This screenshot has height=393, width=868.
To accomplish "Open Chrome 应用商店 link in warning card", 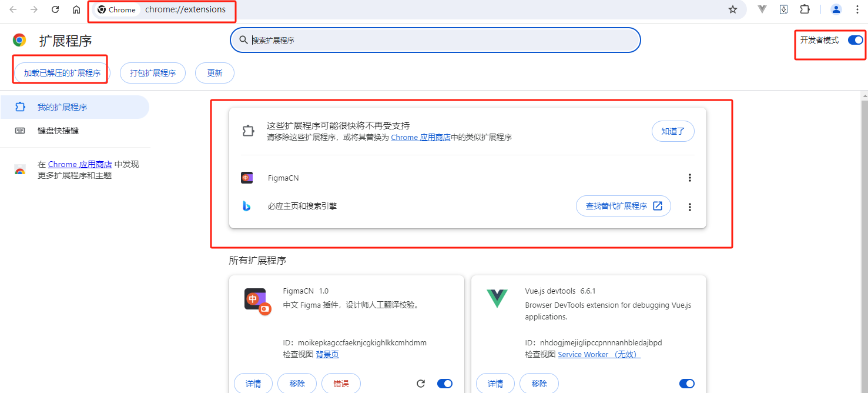I will click(421, 137).
